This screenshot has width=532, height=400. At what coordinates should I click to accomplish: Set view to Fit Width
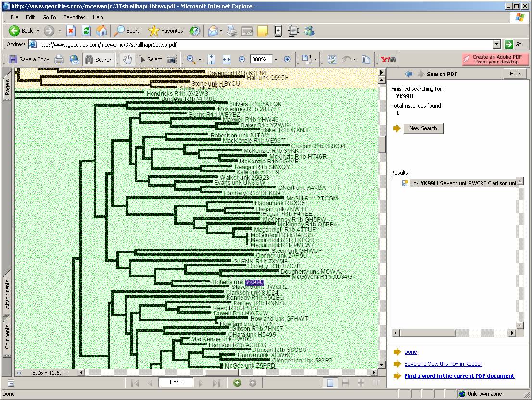[x=227, y=60]
